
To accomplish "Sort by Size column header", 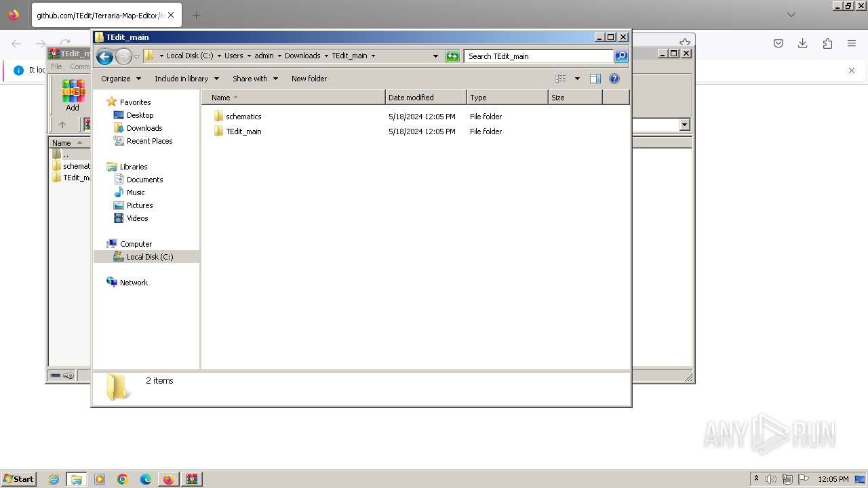I will [x=575, y=98].
